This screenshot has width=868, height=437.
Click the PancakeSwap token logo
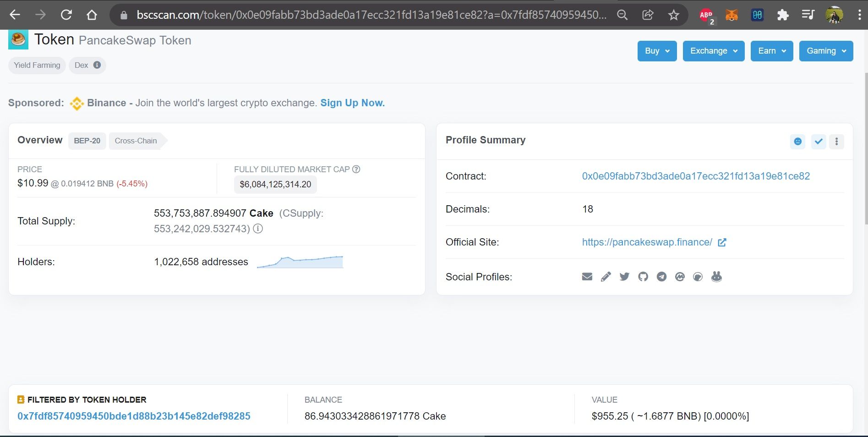[x=18, y=39]
